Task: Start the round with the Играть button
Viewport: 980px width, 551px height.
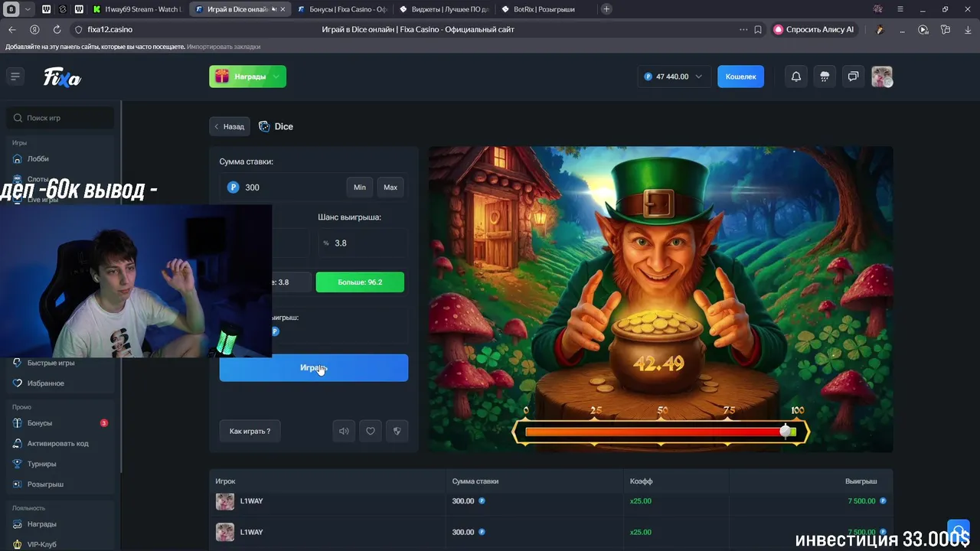Action: click(x=314, y=368)
